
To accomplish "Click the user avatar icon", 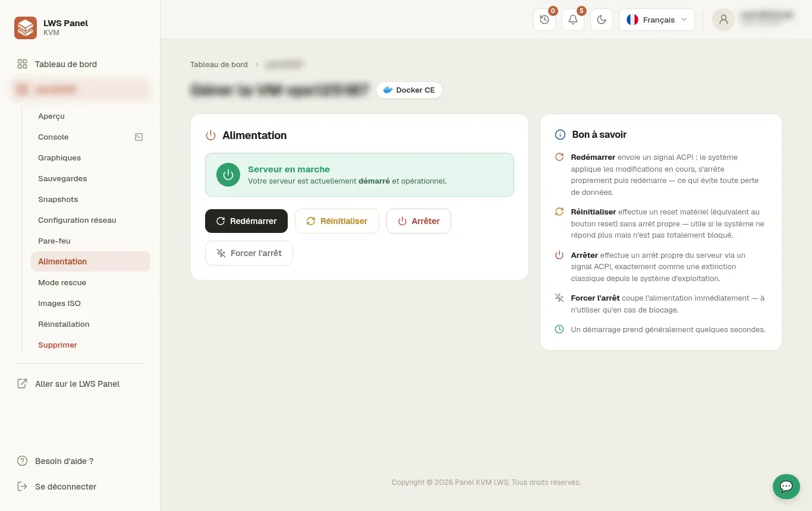I will coord(723,20).
